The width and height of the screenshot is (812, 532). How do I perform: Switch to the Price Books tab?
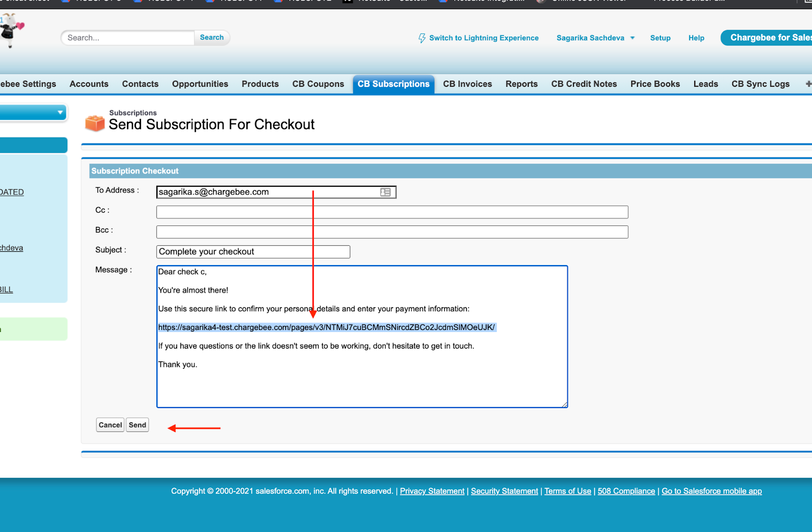tap(655, 84)
